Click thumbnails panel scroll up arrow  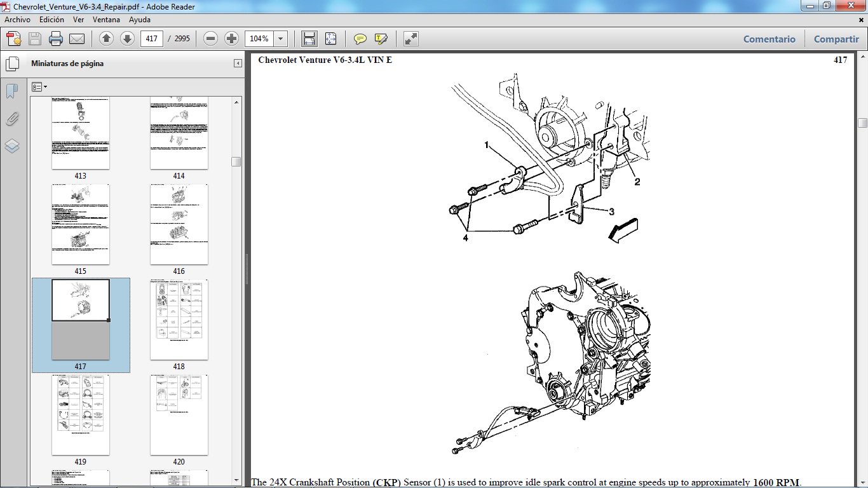coord(236,102)
